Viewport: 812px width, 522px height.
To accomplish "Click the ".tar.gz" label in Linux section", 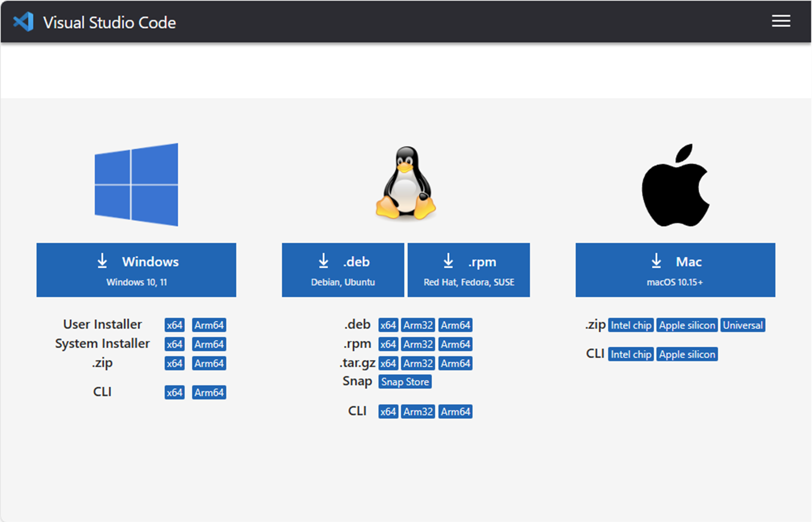I will [357, 363].
